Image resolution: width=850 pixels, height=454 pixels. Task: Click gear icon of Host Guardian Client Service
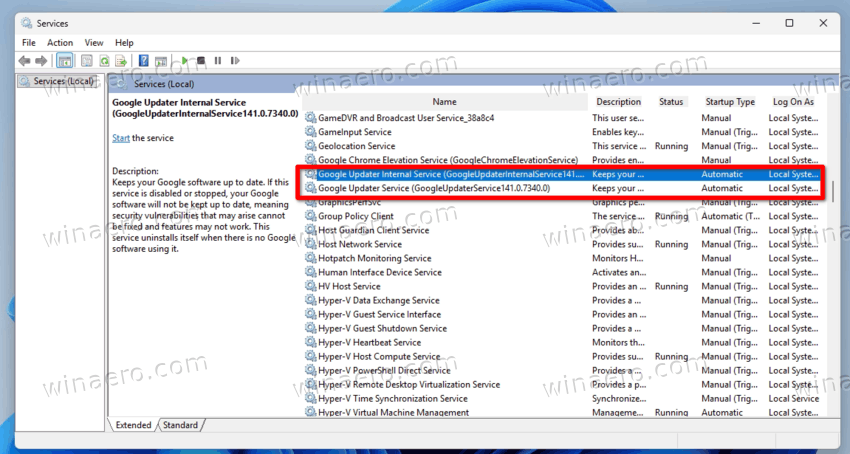pyautogui.click(x=310, y=230)
